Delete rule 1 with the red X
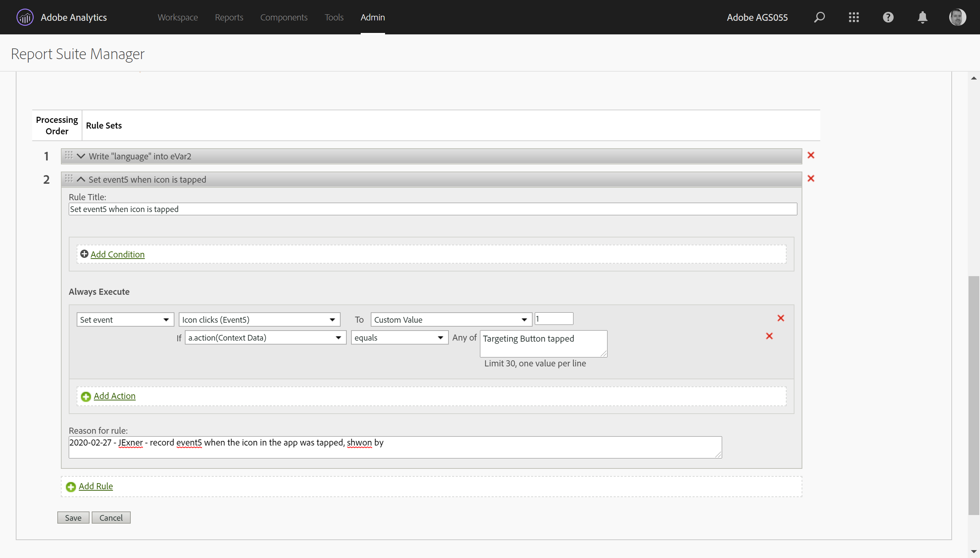 point(811,155)
